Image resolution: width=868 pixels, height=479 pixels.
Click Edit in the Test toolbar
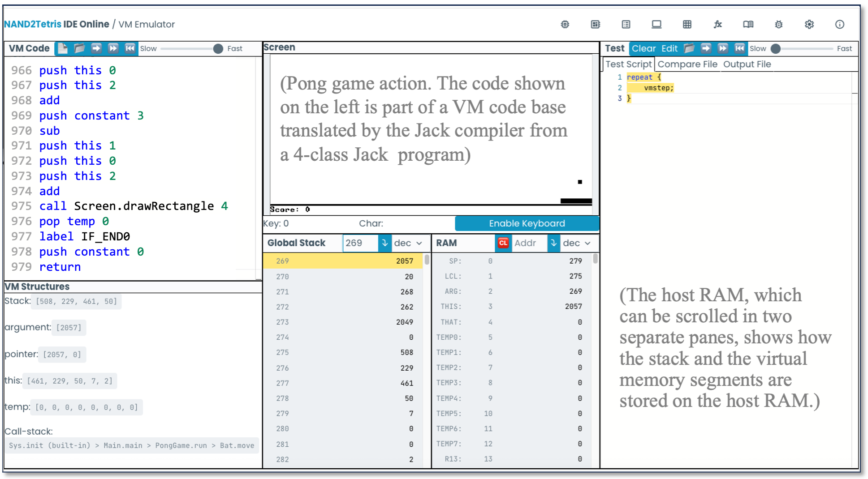click(669, 48)
